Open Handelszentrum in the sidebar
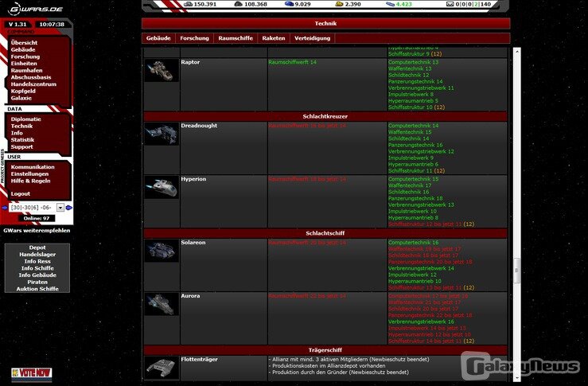588x386 pixels. click(x=33, y=84)
